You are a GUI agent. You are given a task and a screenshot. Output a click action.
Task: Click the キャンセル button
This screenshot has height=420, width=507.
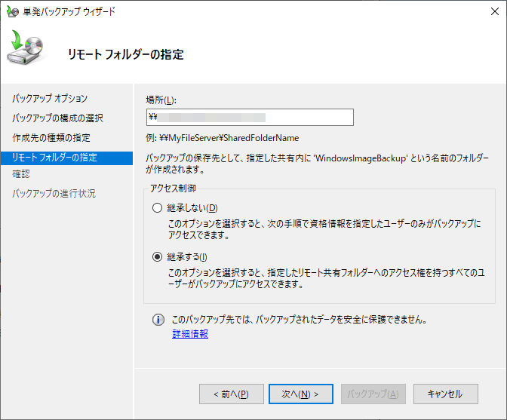446,394
